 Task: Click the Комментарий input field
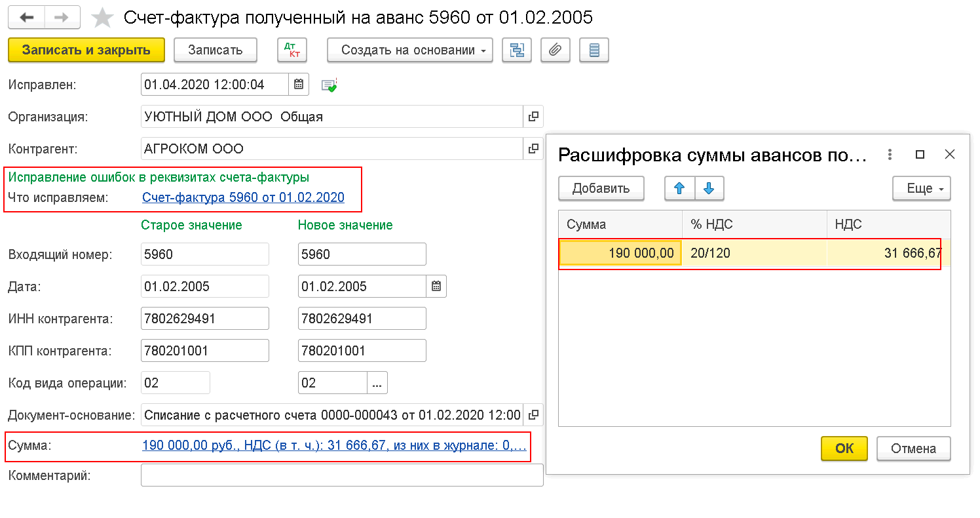[342, 475]
